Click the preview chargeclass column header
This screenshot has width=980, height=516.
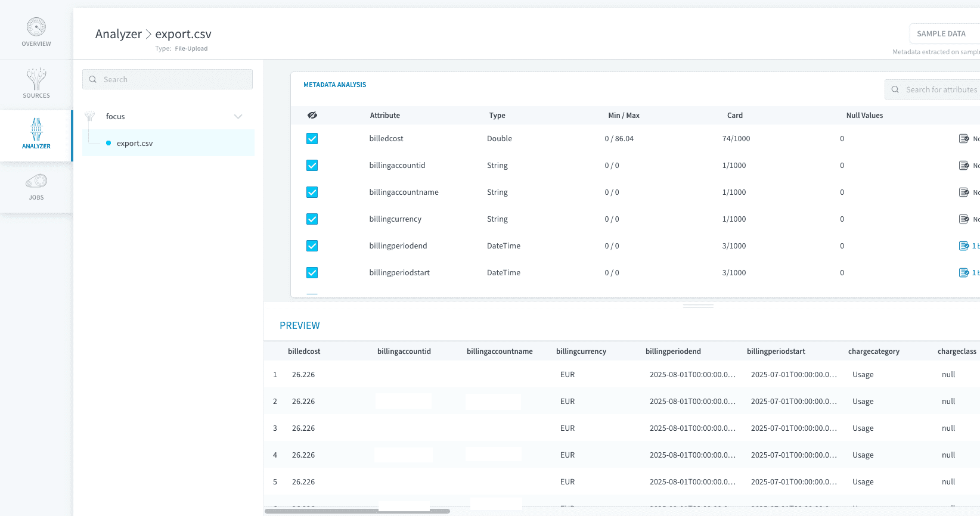pos(957,352)
